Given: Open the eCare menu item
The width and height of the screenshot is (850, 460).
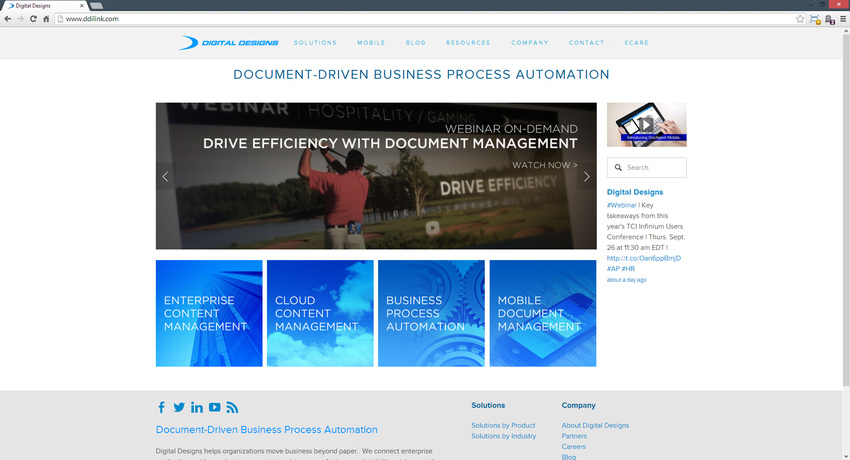Looking at the screenshot, I should [x=636, y=43].
